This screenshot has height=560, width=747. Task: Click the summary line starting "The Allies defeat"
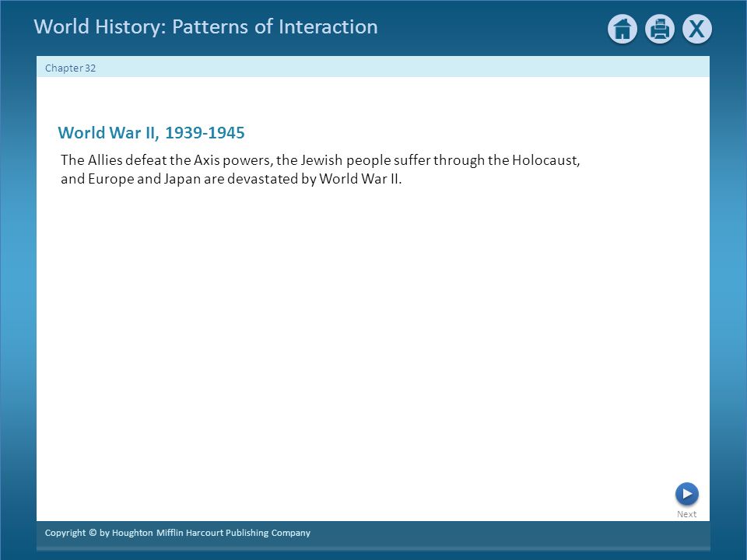[x=320, y=160]
